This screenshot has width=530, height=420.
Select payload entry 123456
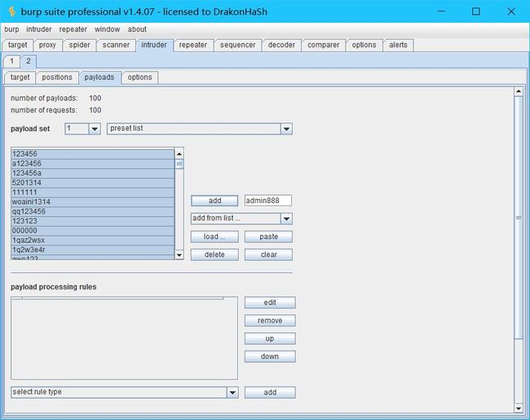pos(93,154)
